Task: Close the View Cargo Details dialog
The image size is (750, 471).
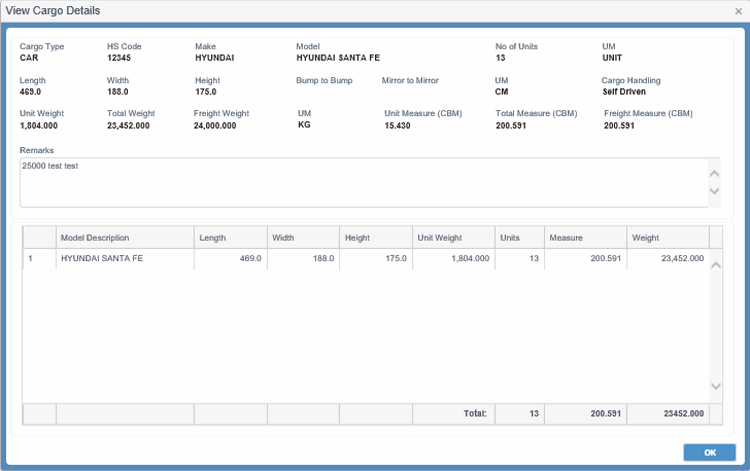Action: pyautogui.click(x=738, y=11)
